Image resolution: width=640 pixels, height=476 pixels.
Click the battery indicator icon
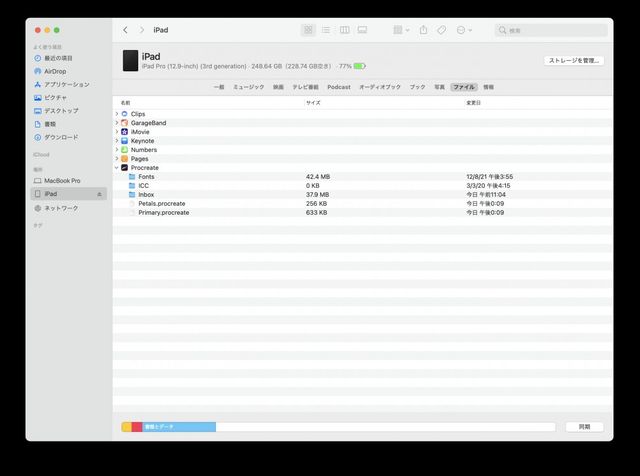360,66
